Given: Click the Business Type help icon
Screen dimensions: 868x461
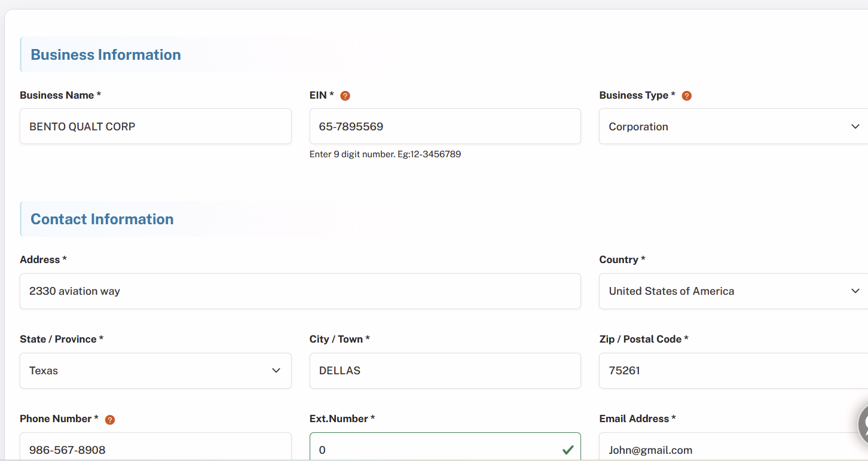Looking at the screenshot, I should [687, 96].
